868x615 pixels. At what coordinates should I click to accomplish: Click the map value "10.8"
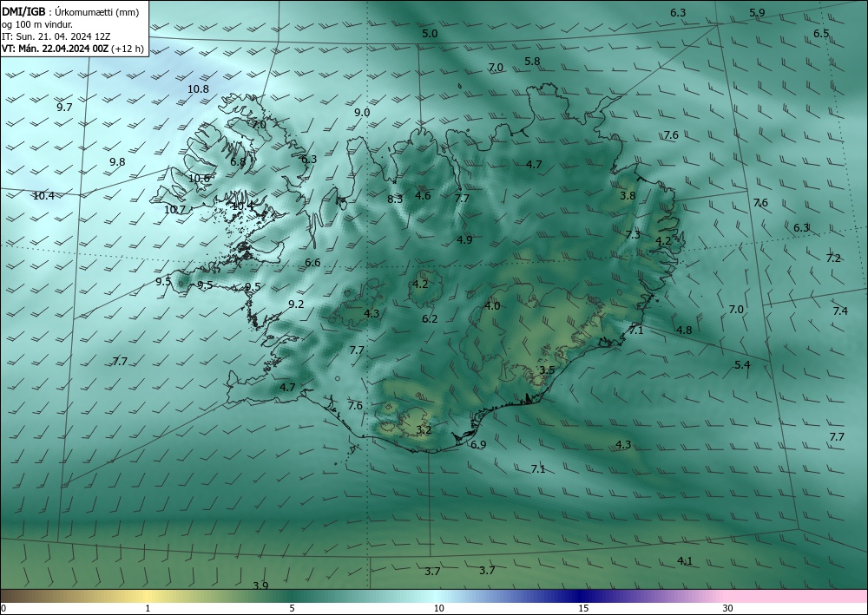pos(198,89)
